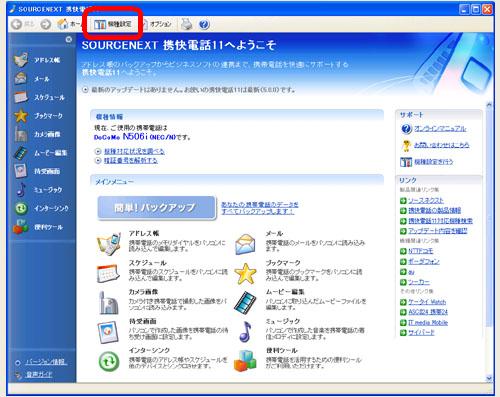Open the ASCII24 携帯24 link

tap(428, 312)
